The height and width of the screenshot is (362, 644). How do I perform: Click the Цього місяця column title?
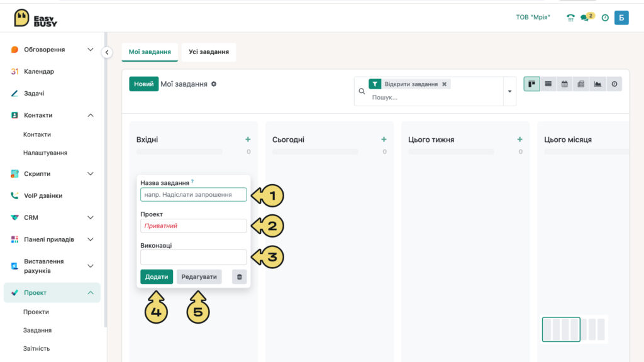coord(568,140)
